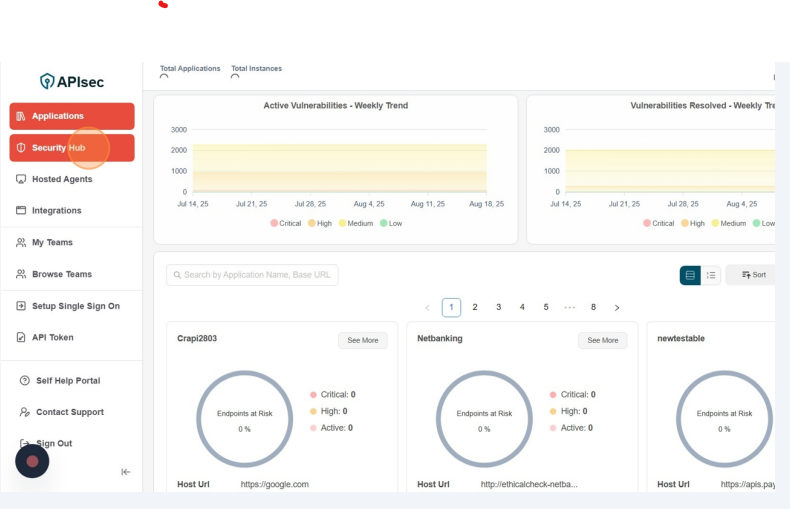The width and height of the screenshot is (790, 509).
Task: Toggle Critical series in Active Vulnerabilities legend
Action: pos(274,223)
